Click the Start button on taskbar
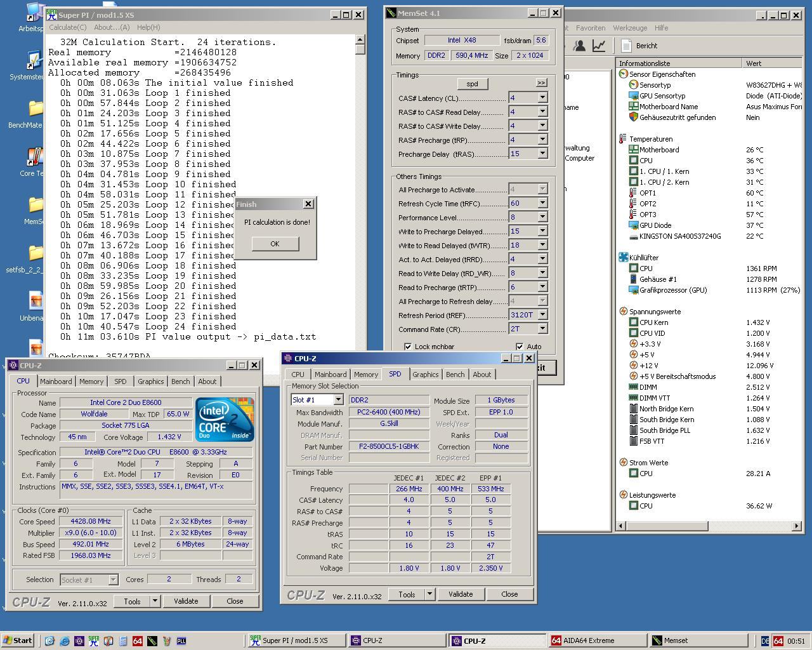Image resolution: width=812 pixels, height=650 pixels. [17, 640]
